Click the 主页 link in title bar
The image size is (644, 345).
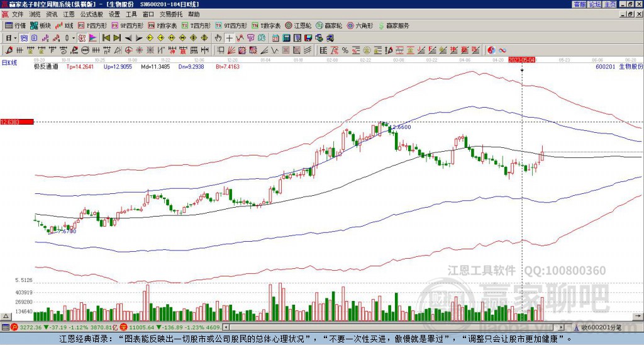[x=610, y=4]
